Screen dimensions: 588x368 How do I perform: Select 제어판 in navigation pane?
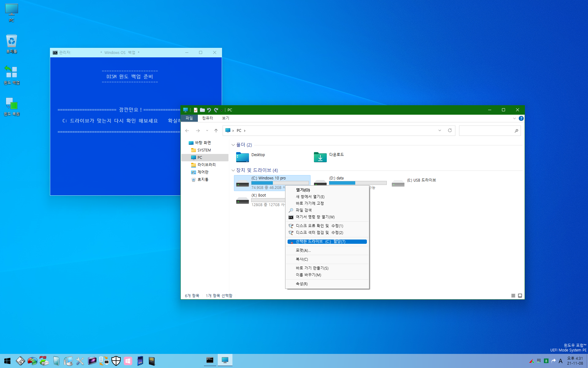point(200,172)
